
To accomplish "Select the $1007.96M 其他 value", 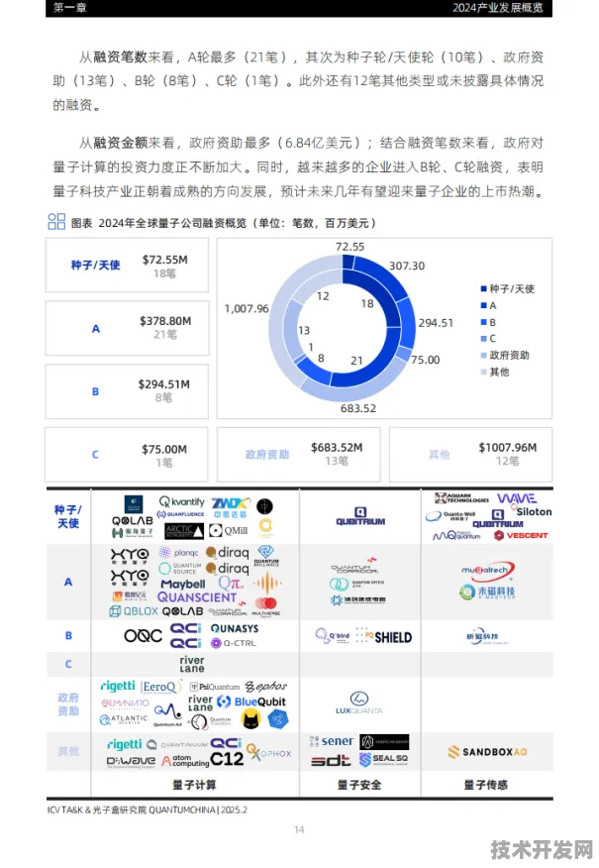I will (508, 447).
